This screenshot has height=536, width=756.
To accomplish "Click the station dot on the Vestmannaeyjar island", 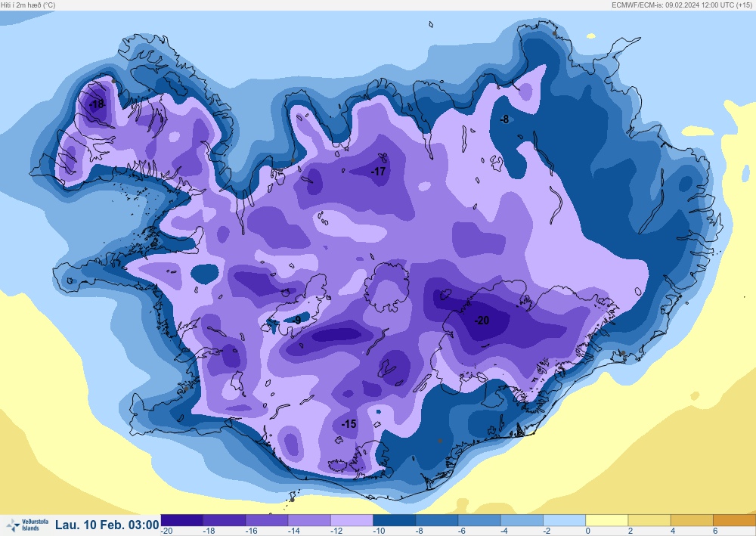I will (x=292, y=500).
